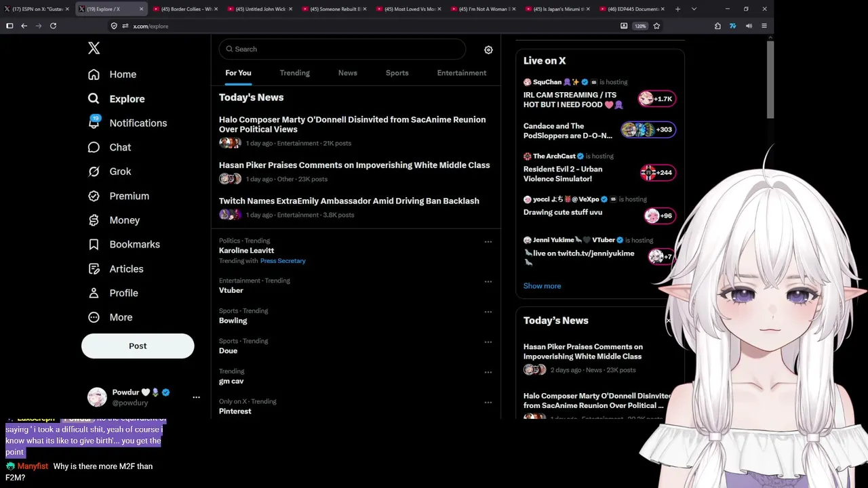This screenshot has width=868, height=488.
Task: Click the magnifier icon in the search box
Action: [x=229, y=49]
